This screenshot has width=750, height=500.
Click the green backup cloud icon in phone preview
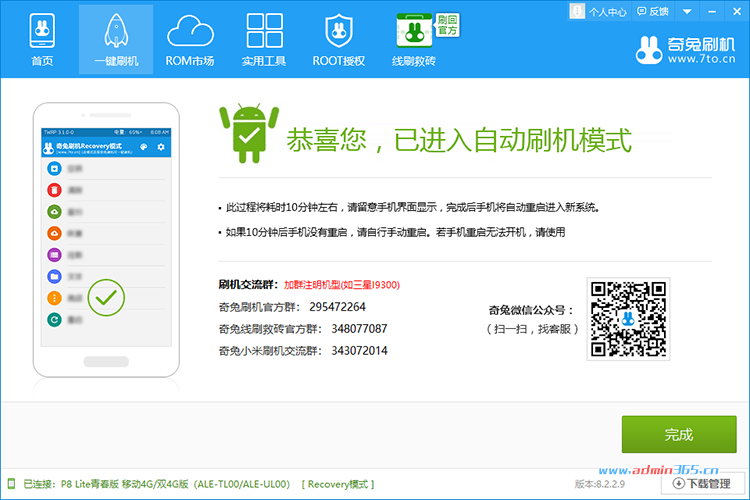click(55, 211)
